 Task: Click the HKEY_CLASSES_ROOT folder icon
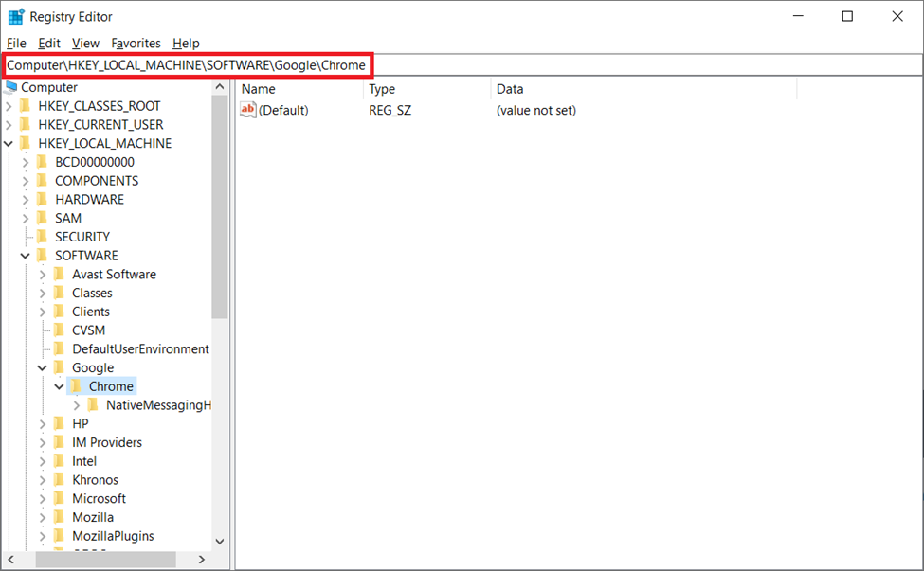pyautogui.click(x=25, y=106)
